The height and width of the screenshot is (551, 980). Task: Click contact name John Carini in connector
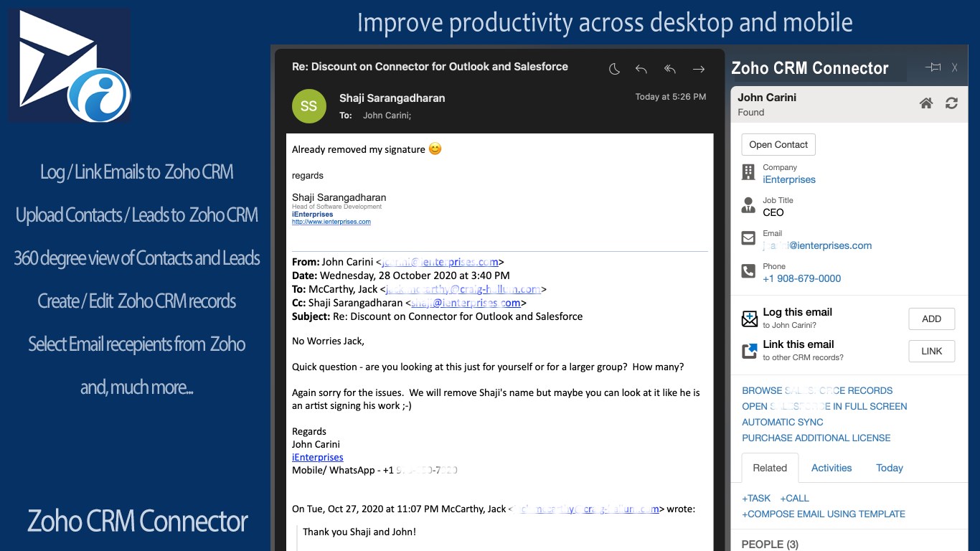point(767,98)
